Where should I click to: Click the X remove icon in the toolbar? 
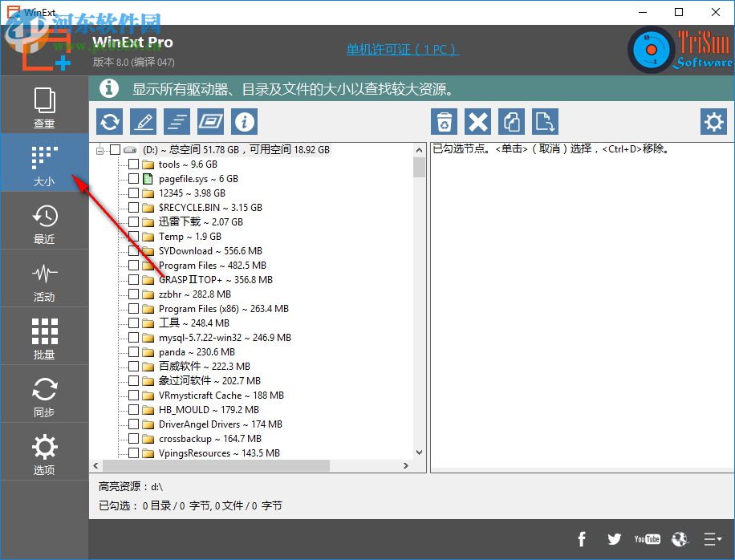pos(477,121)
